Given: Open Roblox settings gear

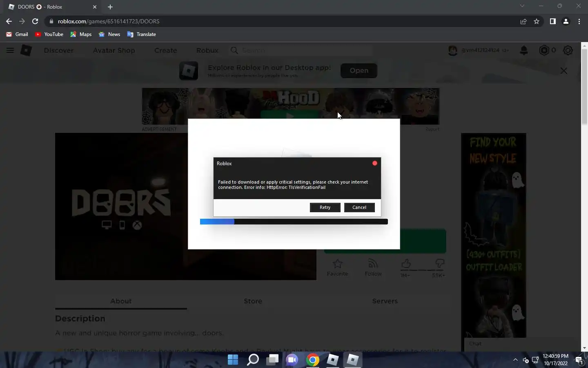Looking at the screenshot, I should tap(568, 50).
